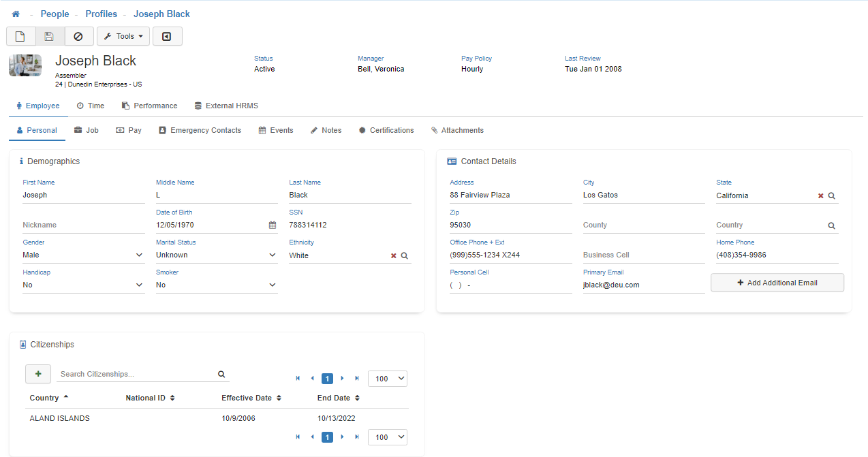The width and height of the screenshot is (868, 457).
Task: Click the new document toolbar icon
Action: pos(20,36)
